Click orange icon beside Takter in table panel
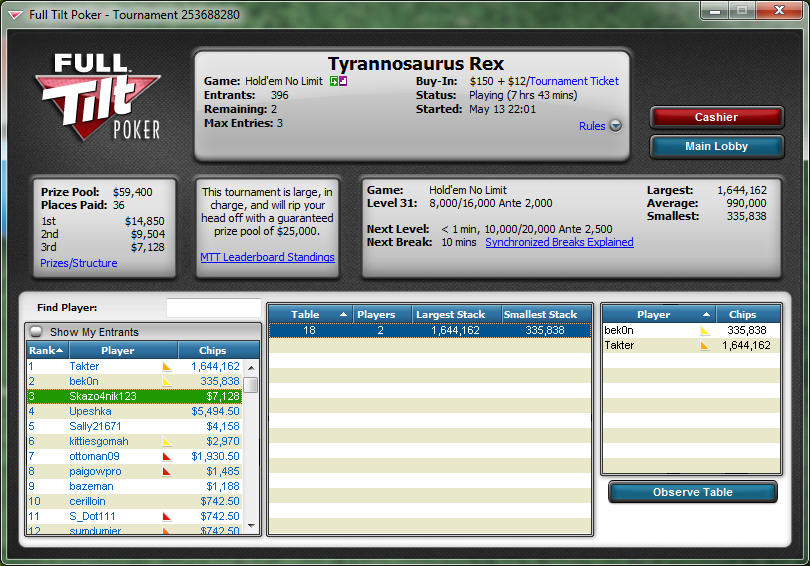Image resolution: width=810 pixels, height=566 pixels. coord(705,345)
